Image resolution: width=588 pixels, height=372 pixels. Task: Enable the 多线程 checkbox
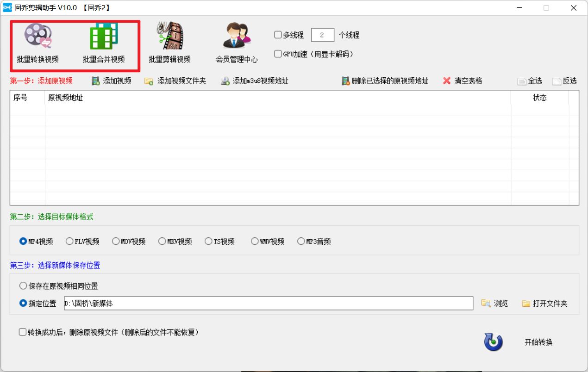(x=277, y=34)
